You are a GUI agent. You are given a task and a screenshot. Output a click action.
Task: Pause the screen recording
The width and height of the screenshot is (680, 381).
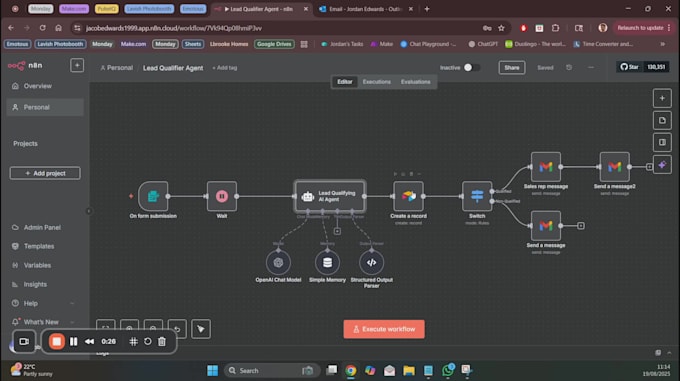74,342
